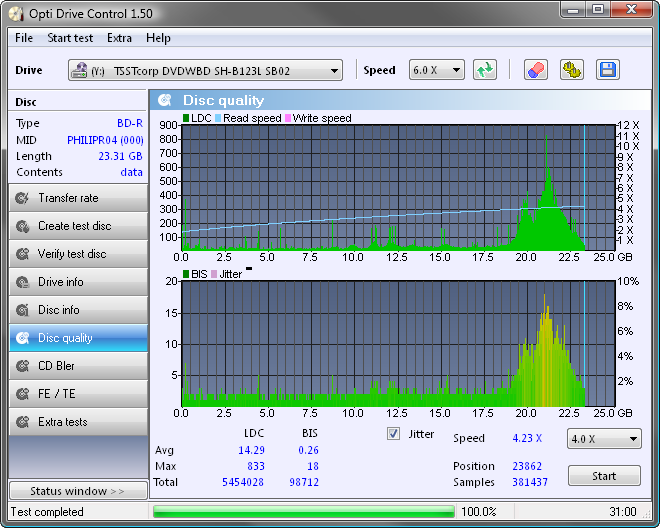Image resolution: width=660 pixels, height=528 pixels.
Task: Click the Transfer rate disc icon
Action: tap(22, 198)
